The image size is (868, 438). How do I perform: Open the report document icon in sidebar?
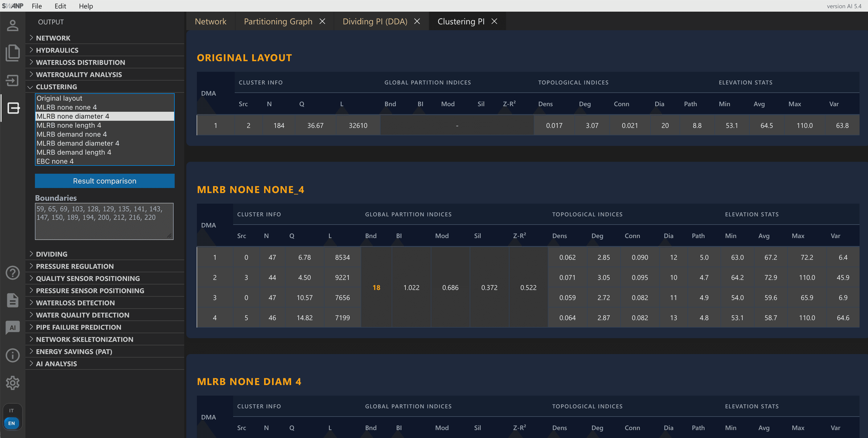[x=12, y=300]
